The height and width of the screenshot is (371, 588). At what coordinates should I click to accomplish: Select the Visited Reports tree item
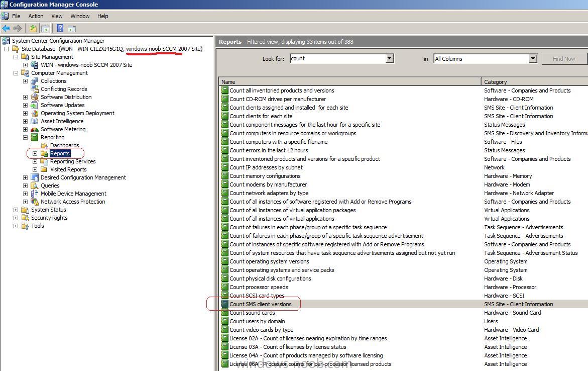(68, 169)
